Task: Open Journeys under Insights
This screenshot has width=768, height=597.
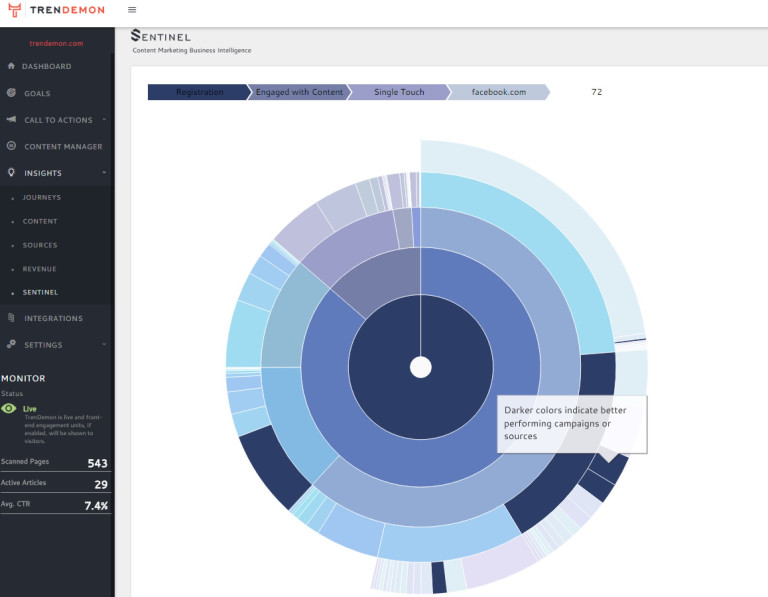Action: tap(42, 197)
